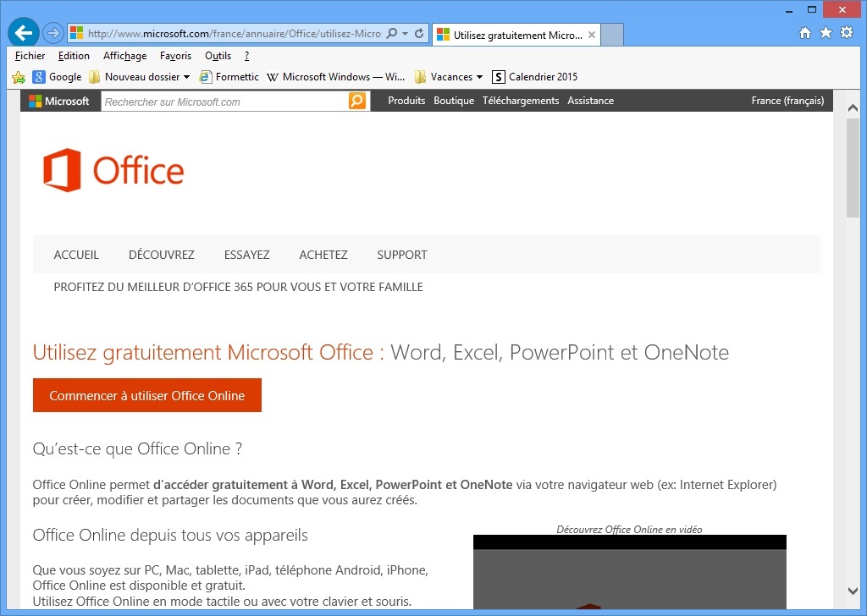Screen dimensions: 867x616
Task: Open Microsoft Windows — Wi... bookmark
Action: coord(335,77)
